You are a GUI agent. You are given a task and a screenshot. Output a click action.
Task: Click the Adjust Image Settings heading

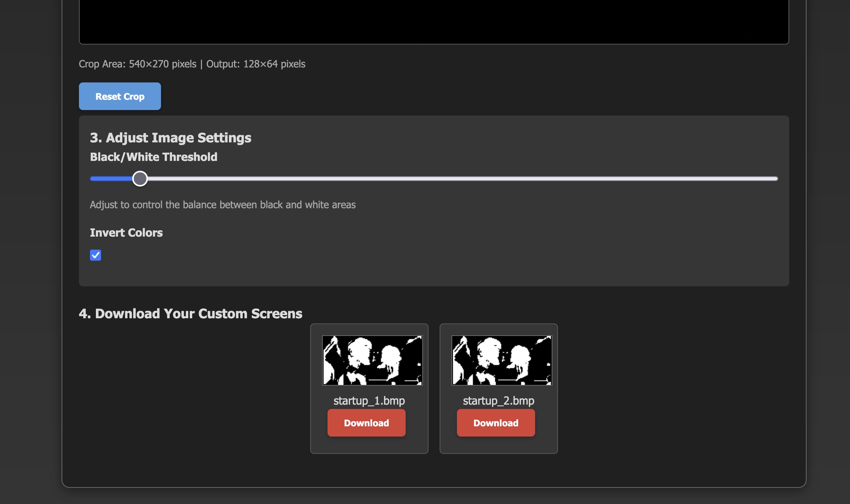coord(170,138)
